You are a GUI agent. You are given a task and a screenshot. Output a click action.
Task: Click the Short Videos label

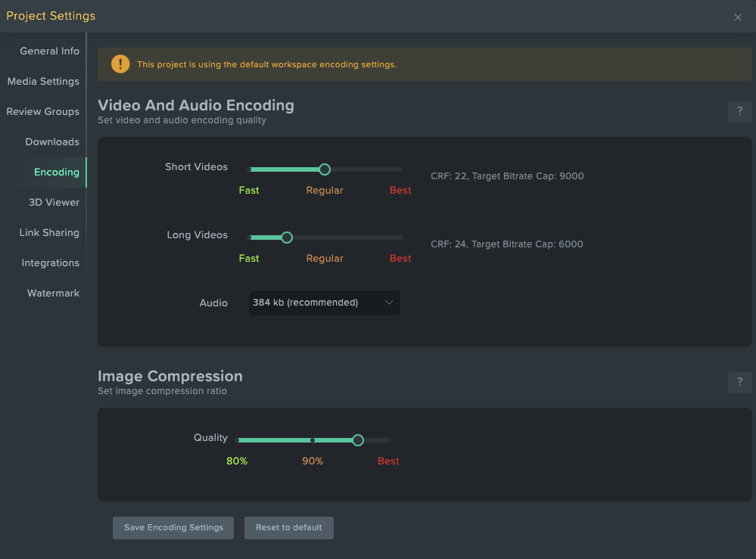click(196, 166)
